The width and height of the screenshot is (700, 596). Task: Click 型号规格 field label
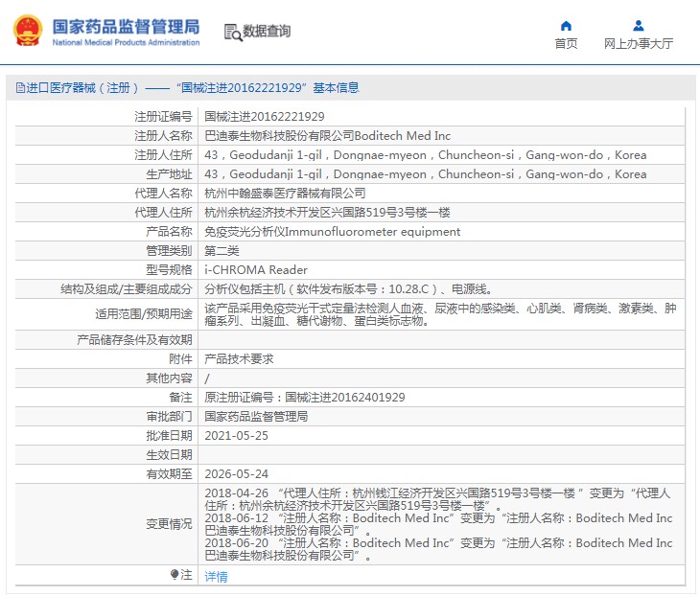coord(169,270)
